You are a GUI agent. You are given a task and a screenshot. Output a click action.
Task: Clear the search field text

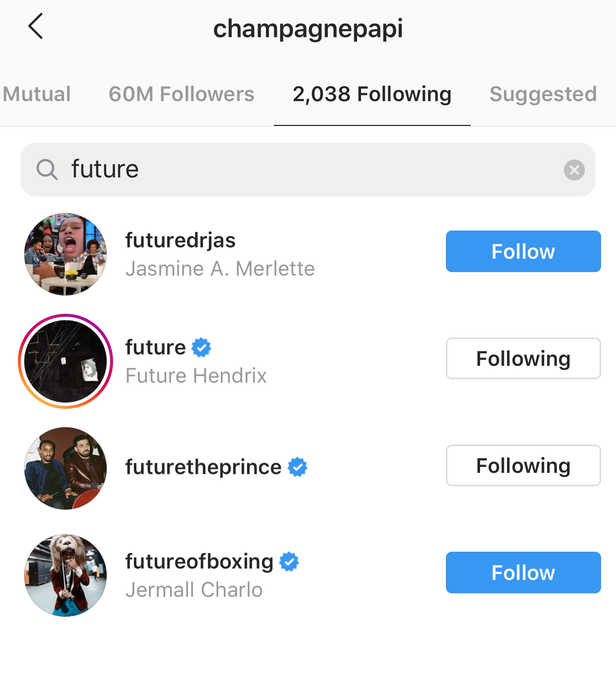tap(574, 170)
